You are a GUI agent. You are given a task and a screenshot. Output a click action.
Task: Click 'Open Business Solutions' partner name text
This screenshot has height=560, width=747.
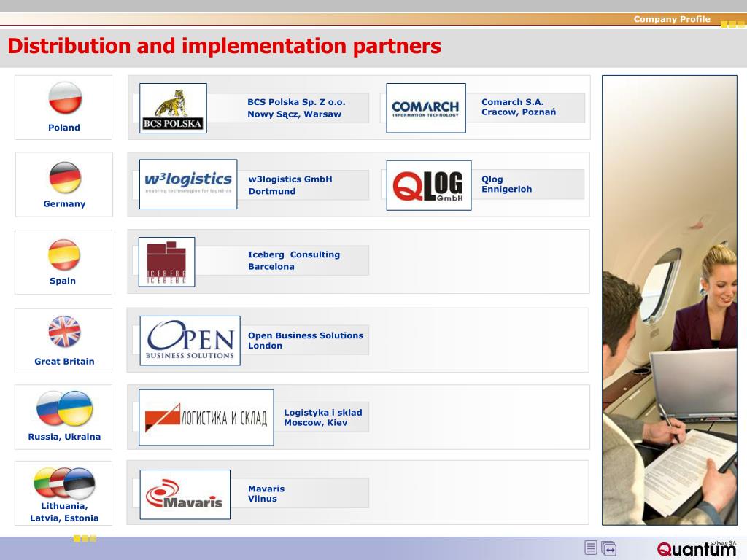pyautogui.click(x=306, y=335)
